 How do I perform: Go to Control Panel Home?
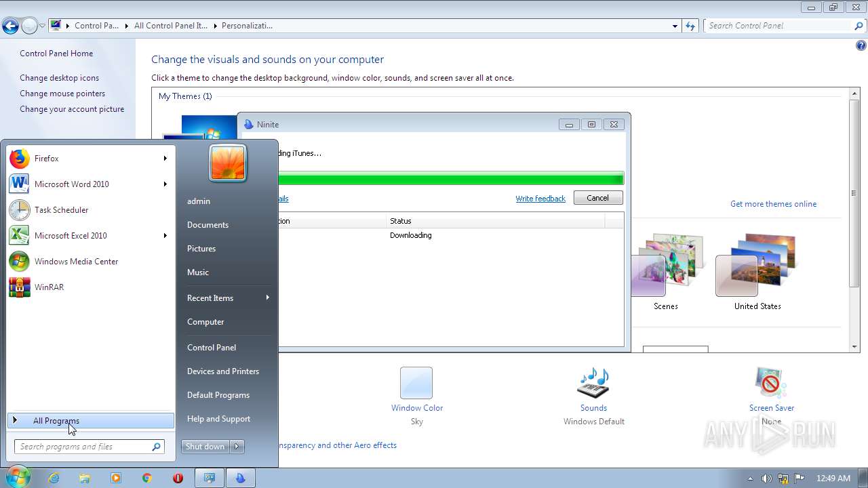tap(56, 54)
